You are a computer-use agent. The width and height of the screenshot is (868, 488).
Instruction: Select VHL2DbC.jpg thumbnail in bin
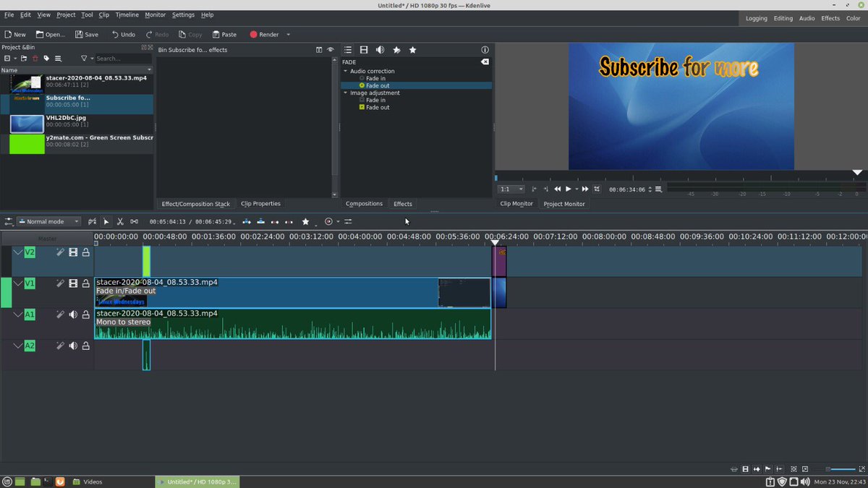(x=27, y=124)
